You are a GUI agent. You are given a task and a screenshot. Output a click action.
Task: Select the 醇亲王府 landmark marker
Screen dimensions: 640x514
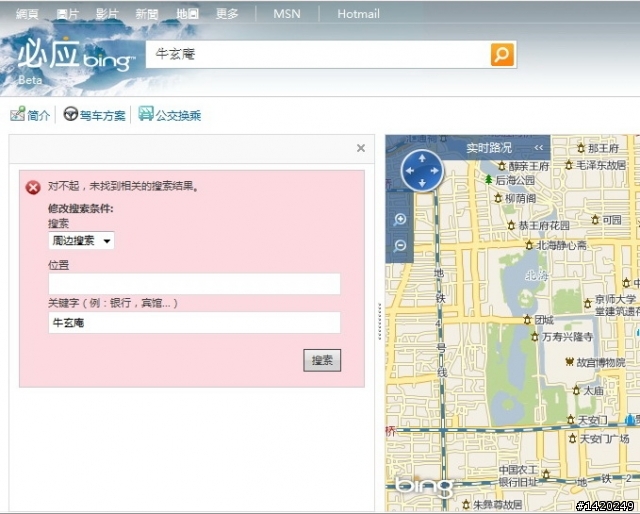pyautogui.click(x=502, y=166)
